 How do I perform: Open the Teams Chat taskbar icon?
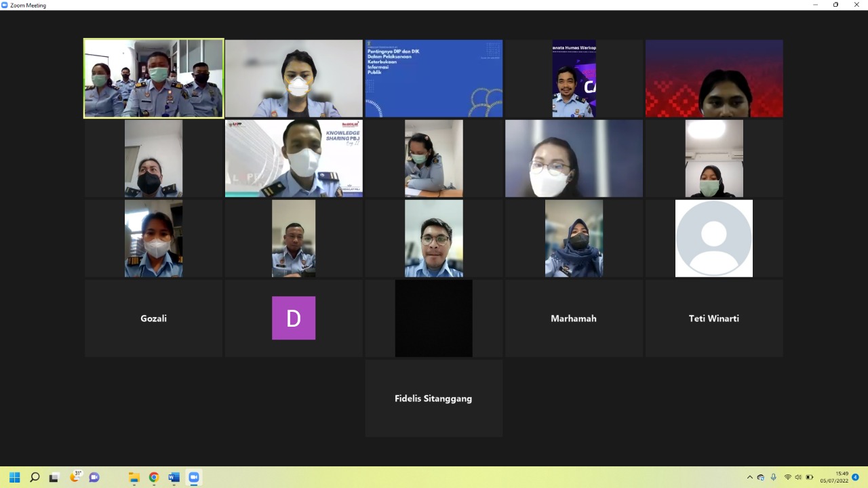point(94,477)
